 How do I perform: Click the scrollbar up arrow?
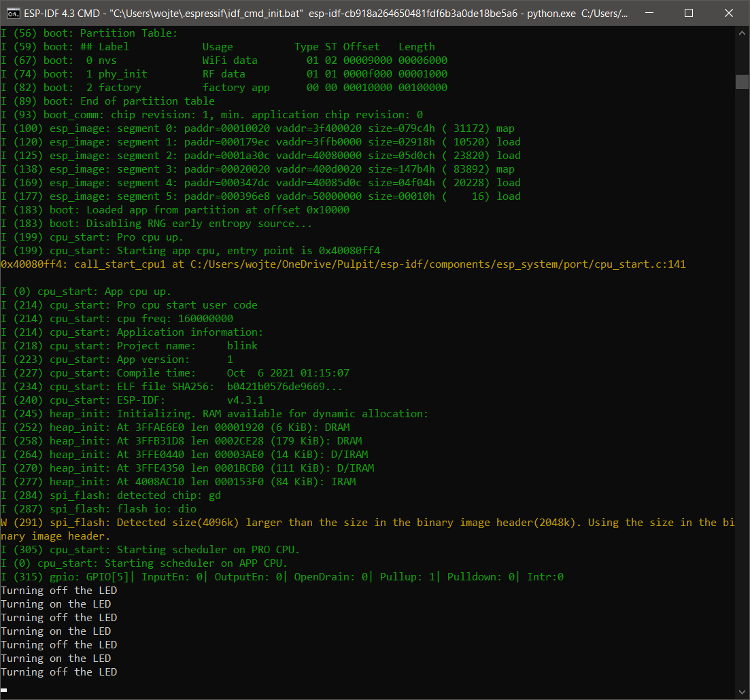742,33
